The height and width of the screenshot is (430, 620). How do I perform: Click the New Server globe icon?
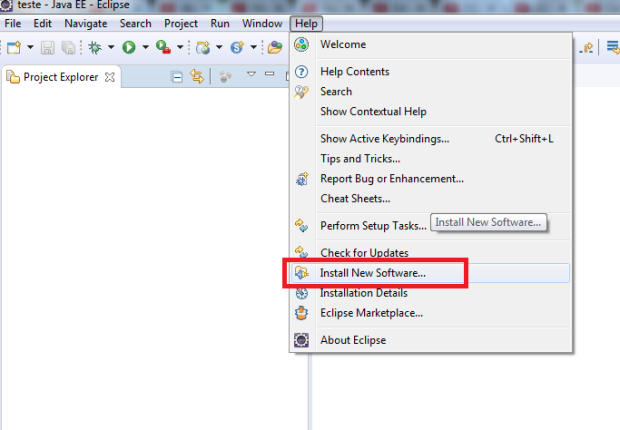[x=203, y=47]
